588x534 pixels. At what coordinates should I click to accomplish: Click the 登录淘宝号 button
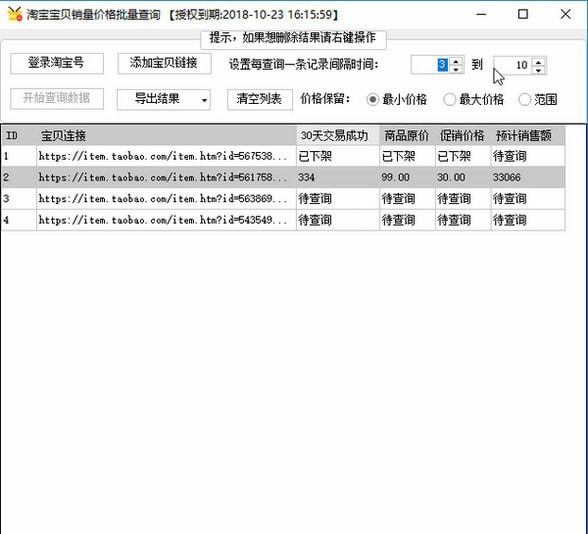coord(57,63)
